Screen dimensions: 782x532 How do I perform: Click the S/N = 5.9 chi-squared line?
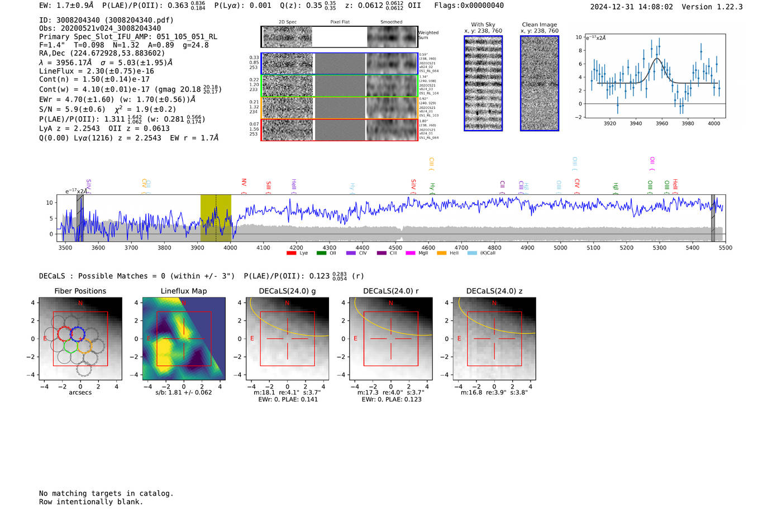[108, 109]
